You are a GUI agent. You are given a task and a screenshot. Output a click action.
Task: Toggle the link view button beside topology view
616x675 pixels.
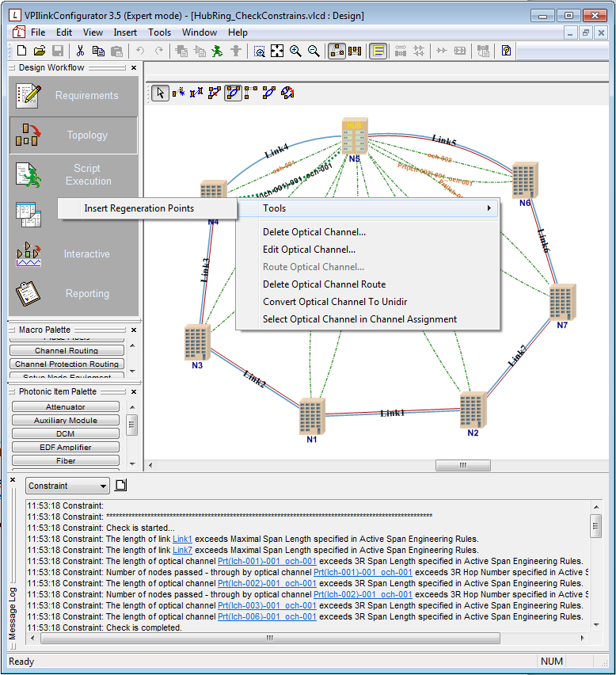point(355,51)
